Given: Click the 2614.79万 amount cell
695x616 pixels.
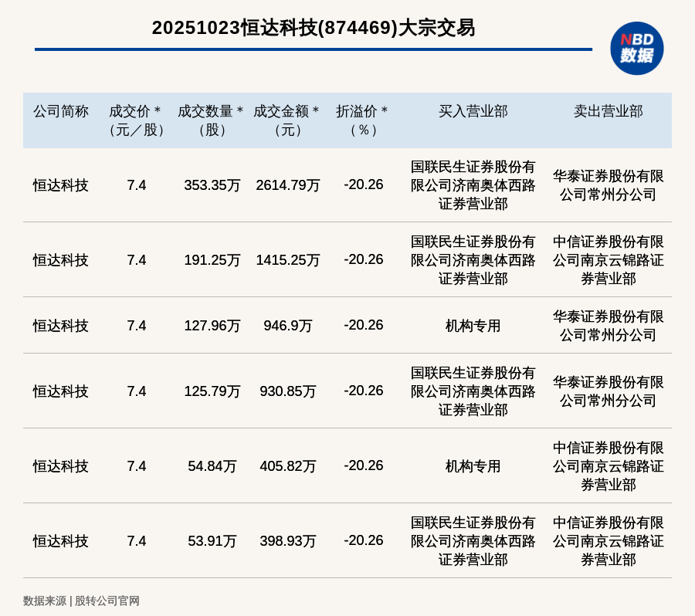Looking at the screenshot, I should coord(287,185).
